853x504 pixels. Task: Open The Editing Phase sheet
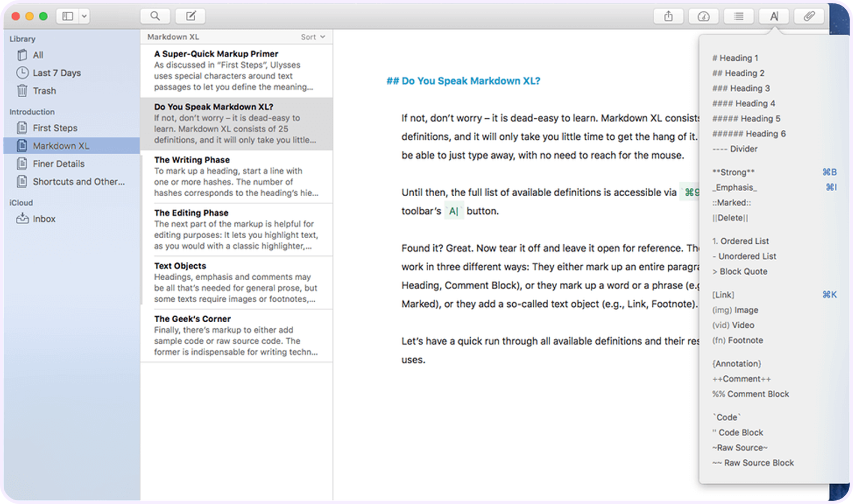click(x=237, y=230)
